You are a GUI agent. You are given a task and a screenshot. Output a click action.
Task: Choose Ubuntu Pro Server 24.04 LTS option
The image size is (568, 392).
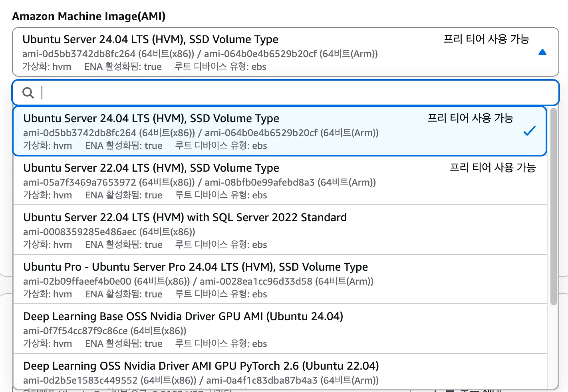[280, 279]
